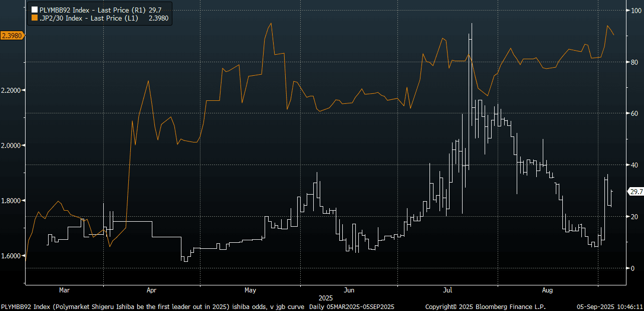Click the 100 tick on the right axis
The image size is (644, 311).
coord(634,11)
